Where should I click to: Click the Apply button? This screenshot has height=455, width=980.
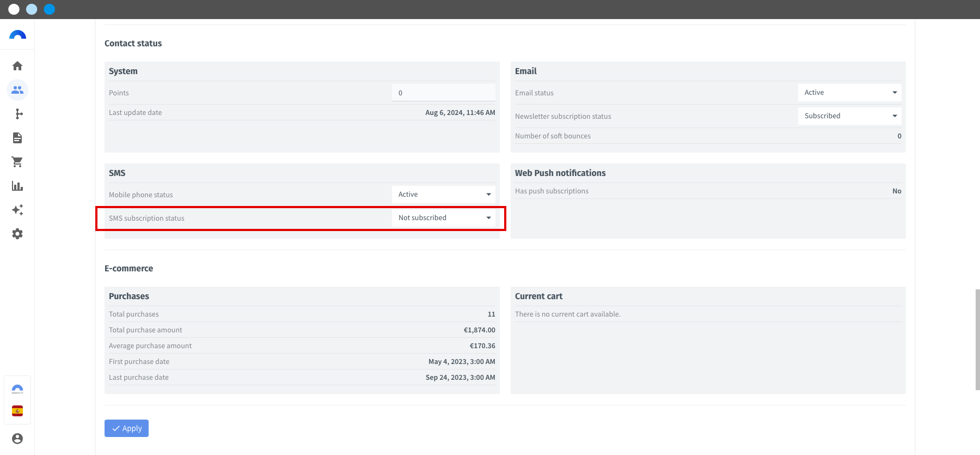[126, 428]
